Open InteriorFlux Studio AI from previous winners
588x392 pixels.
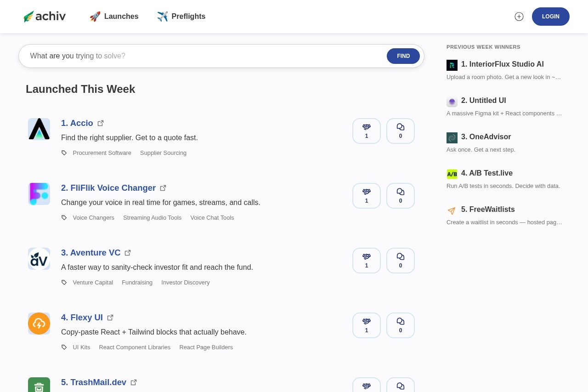point(502,64)
